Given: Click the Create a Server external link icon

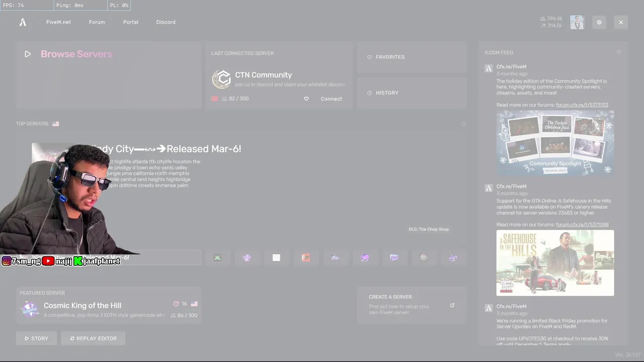Looking at the screenshot, I should pos(452,305).
